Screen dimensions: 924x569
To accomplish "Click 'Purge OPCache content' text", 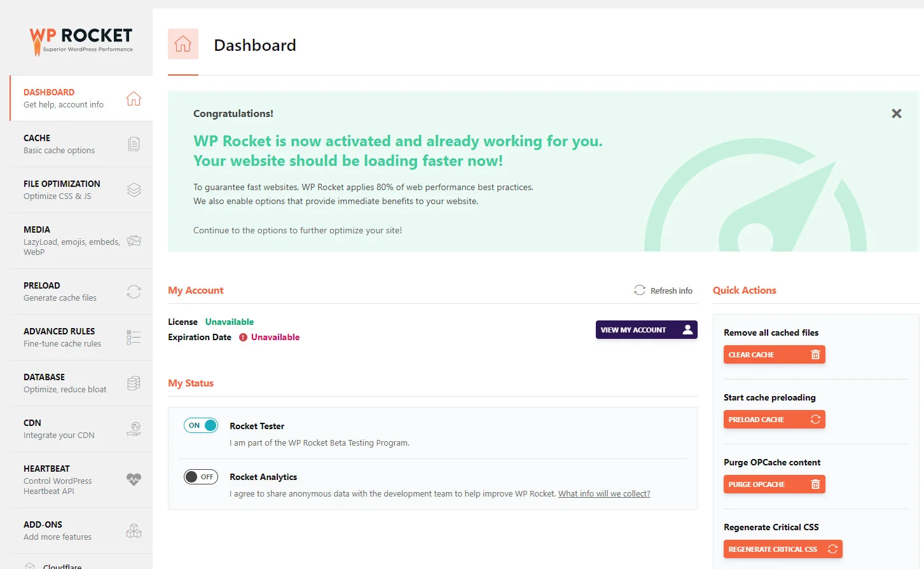I will [x=772, y=462].
